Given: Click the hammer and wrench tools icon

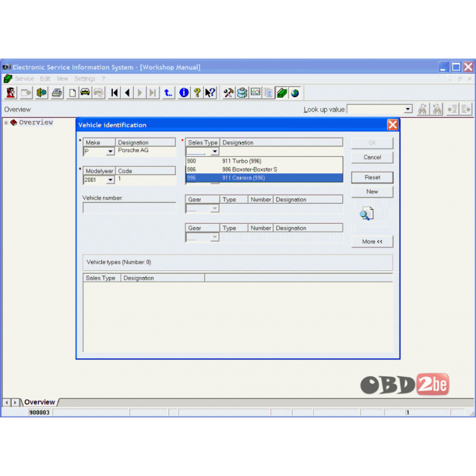Looking at the screenshot, I should (229, 93).
